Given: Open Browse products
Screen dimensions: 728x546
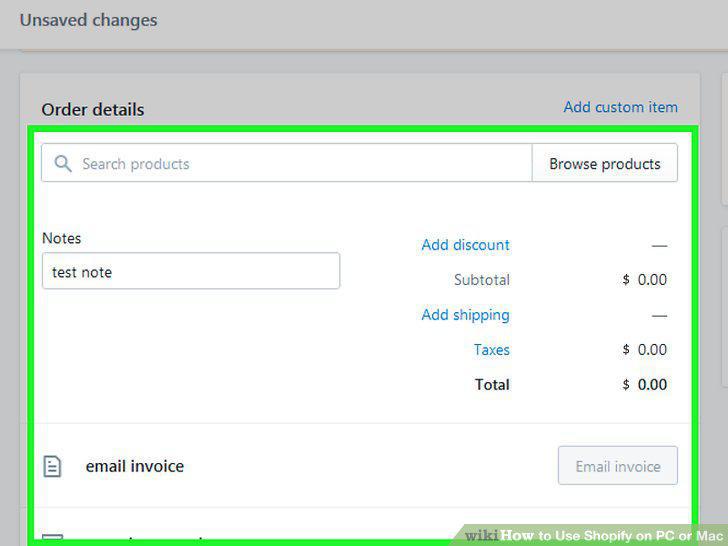Looking at the screenshot, I should (604, 163).
